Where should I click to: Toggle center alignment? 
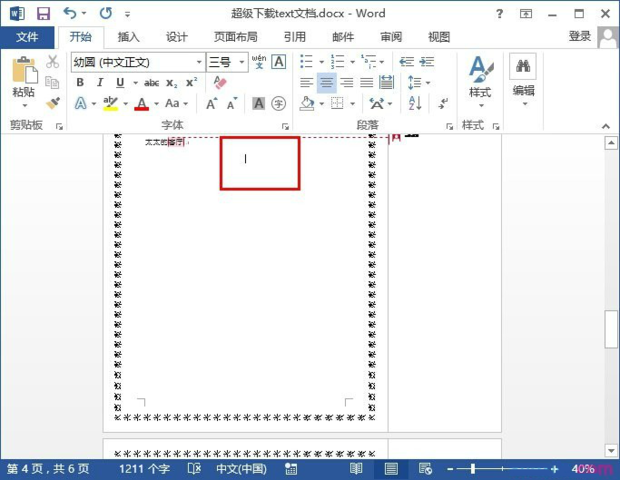tap(327, 83)
